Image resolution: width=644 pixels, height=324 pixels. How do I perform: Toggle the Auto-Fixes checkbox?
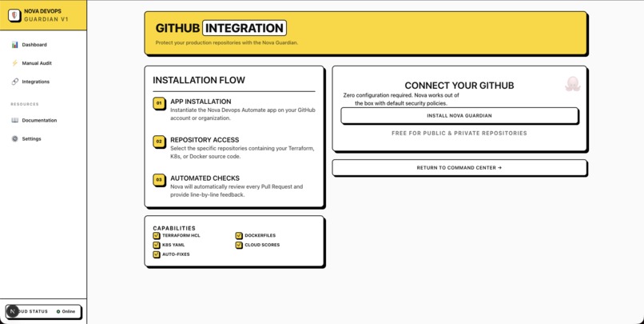click(x=156, y=254)
